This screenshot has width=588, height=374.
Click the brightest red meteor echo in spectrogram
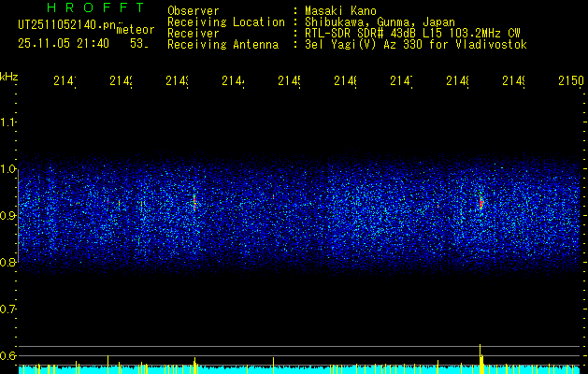tap(481, 203)
